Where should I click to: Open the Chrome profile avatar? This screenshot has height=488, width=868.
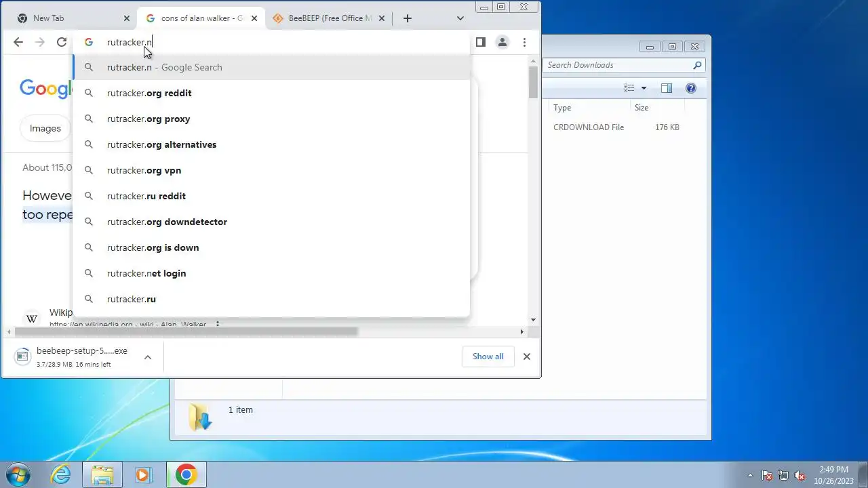[x=502, y=42]
